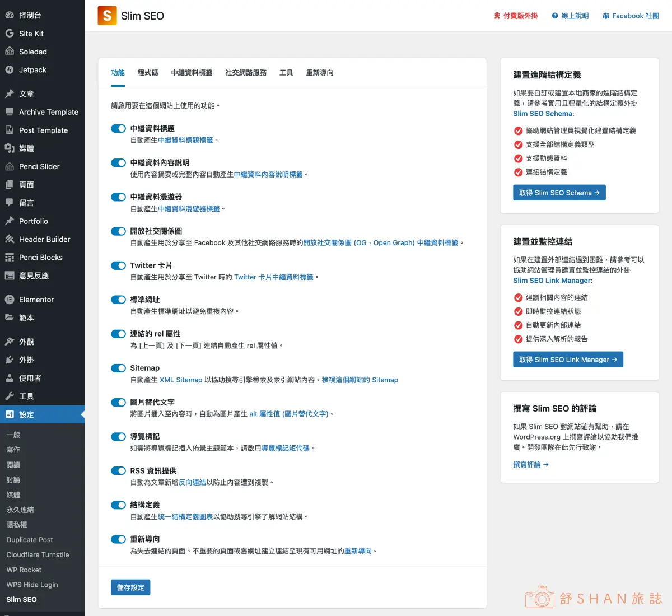The height and width of the screenshot is (616, 672).
Task: Open the Jetpack icon in the sidebar
Action: pyautogui.click(x=10, y=70)
